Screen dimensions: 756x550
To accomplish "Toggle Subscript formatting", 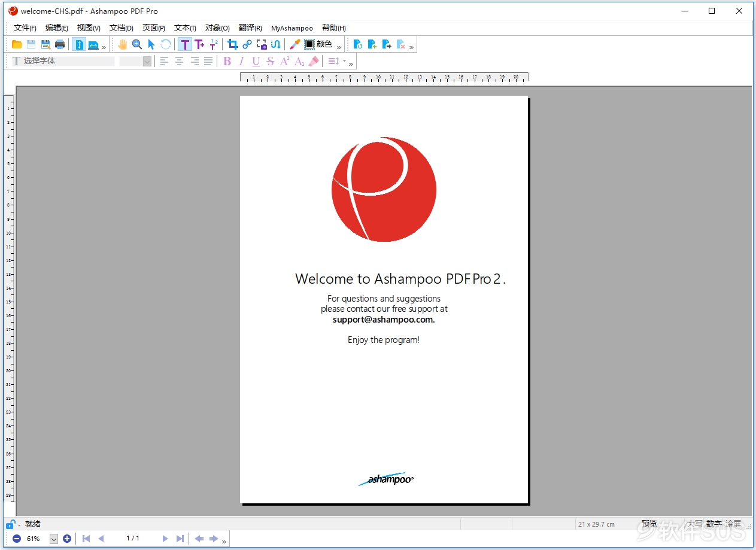I will point(299,61).
